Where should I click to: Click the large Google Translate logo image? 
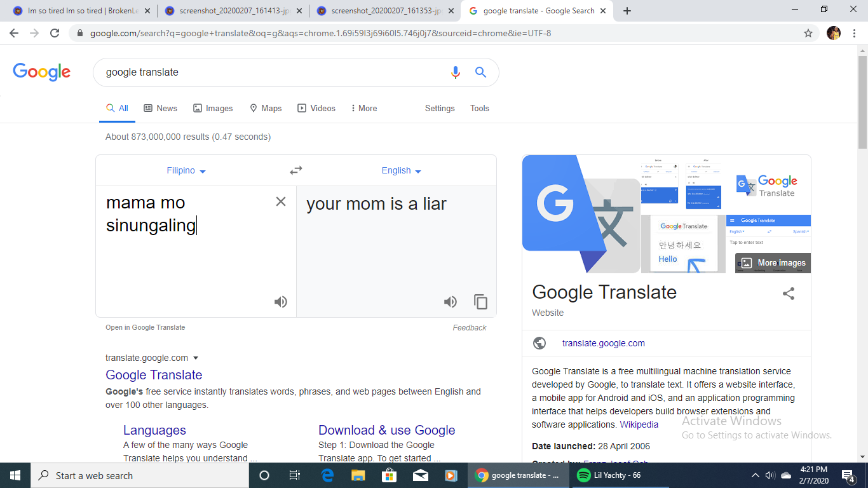point(581,214)
